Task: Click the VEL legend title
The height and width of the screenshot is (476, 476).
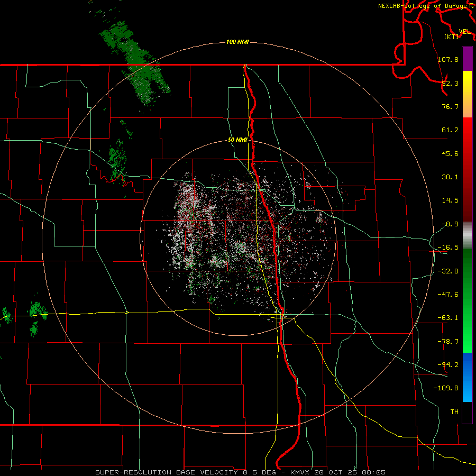Action: click(465, 32)
